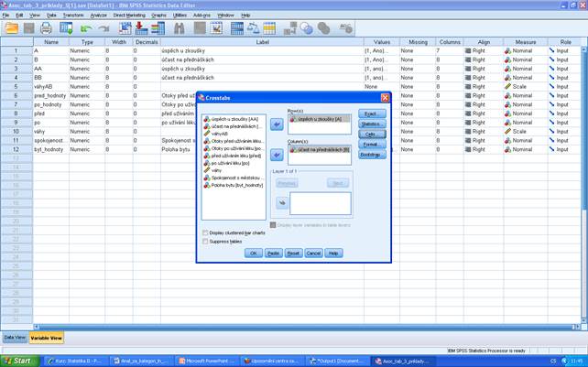The width and height of the screenshot is (588, 367).
Task: Click the Format button in Crosstabs
Action: [372, 145]
